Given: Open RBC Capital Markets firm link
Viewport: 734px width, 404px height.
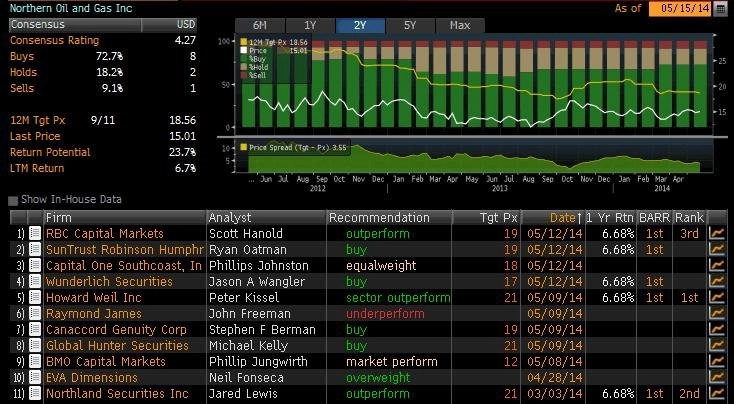Looking at the screenshot, I should pyautogui.click(x=105, y=233).
